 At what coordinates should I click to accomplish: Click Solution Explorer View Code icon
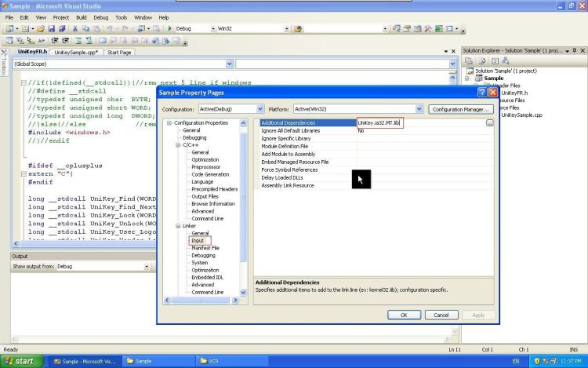(x=495, y=60)
